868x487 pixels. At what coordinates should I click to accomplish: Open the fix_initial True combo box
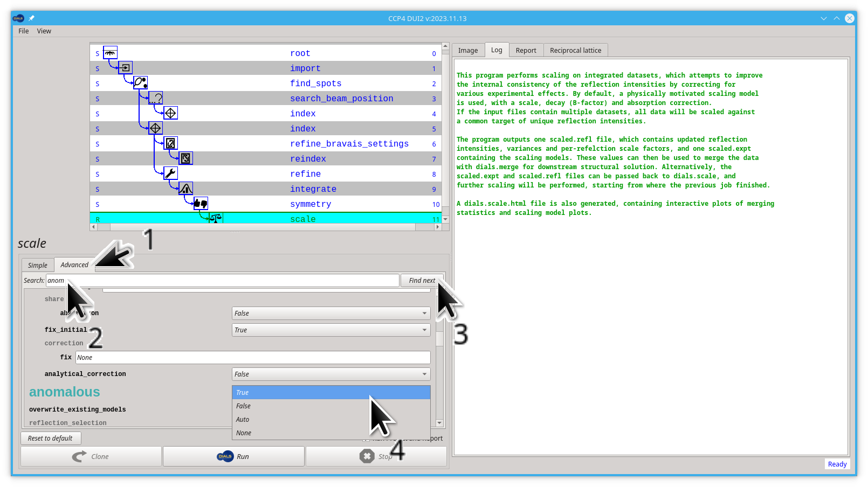331,330
